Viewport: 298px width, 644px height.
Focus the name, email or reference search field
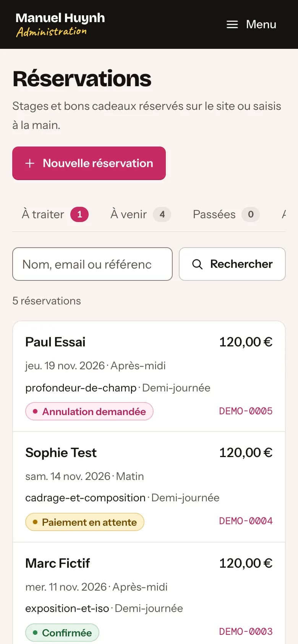(92, 264)
